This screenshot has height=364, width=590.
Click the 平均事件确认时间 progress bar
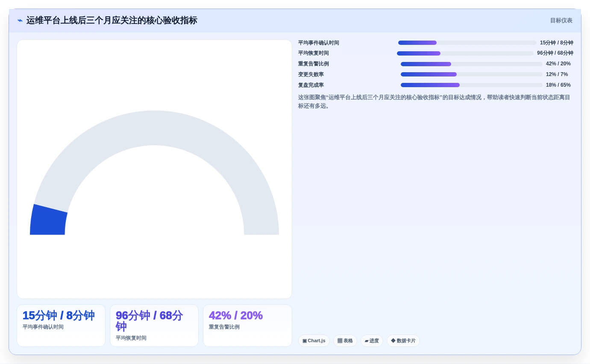pos(467,43)
